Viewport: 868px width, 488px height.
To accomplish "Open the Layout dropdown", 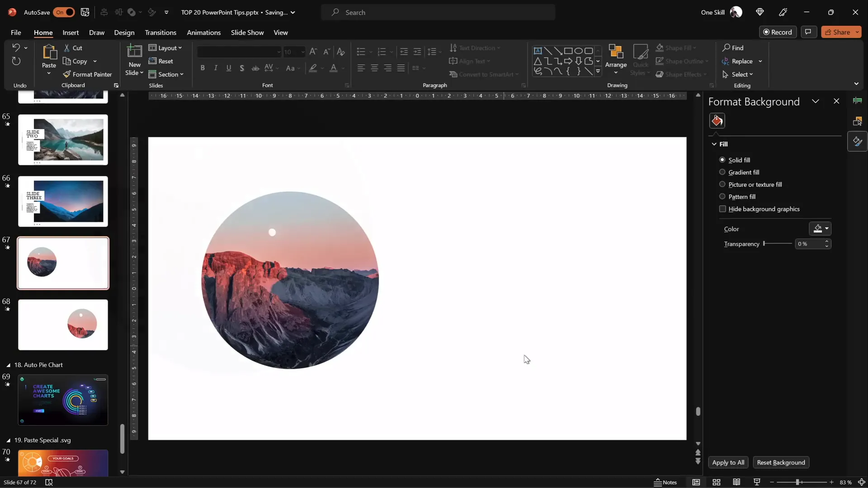I will coord(165,48).
